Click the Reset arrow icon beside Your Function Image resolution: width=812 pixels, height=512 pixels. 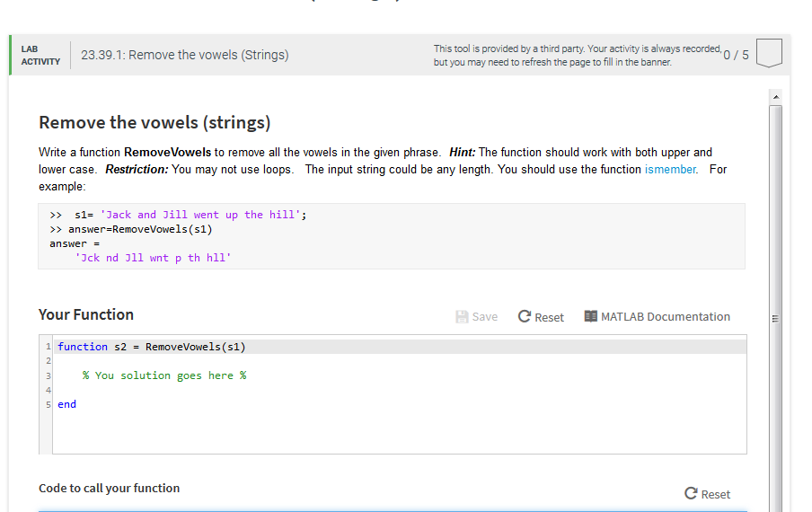click(525, 316)
